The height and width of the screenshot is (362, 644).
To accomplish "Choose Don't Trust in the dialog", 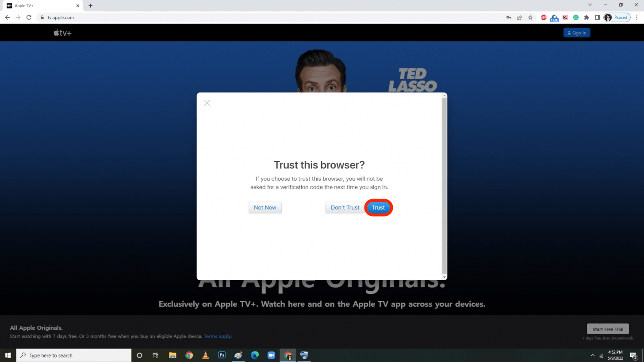I will 345,207.
